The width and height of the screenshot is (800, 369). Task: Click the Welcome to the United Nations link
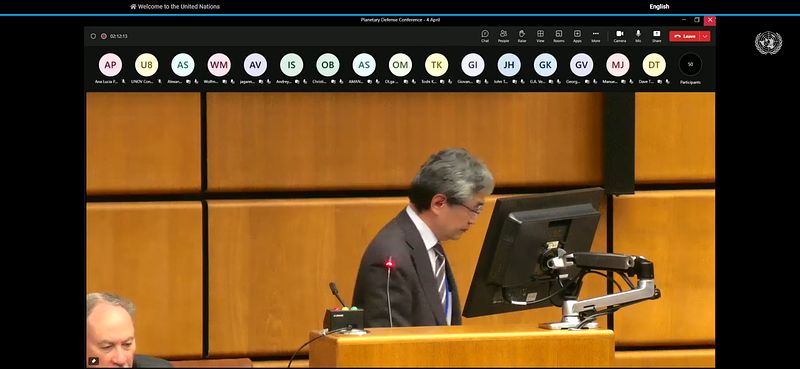tap(175, 7)
